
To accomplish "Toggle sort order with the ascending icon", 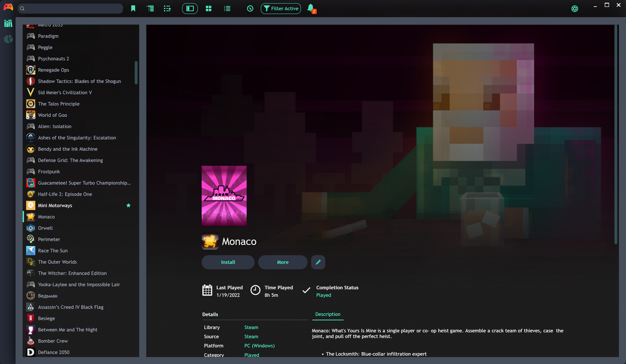I will pyautogui.click(x=167, y=8).
